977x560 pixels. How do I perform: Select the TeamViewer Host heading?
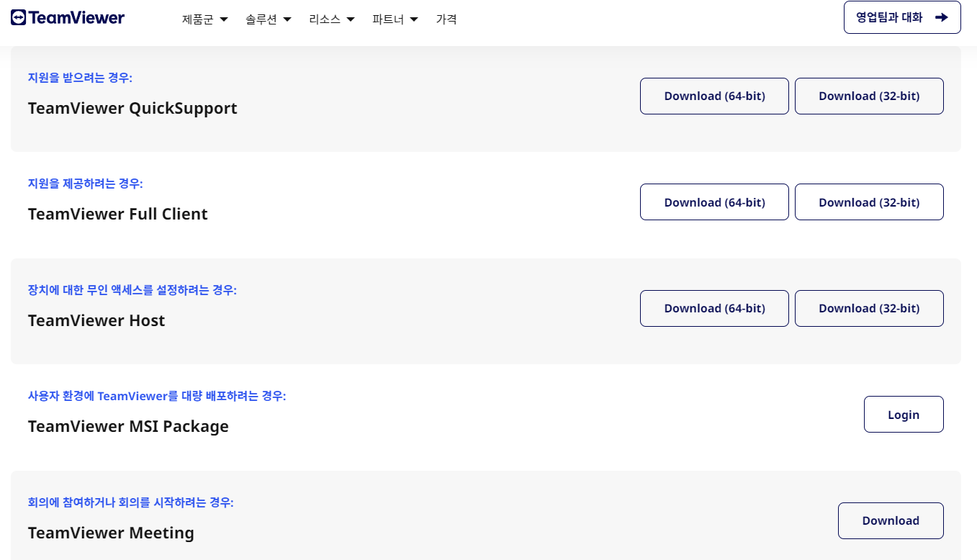click(x=96, y=320)
